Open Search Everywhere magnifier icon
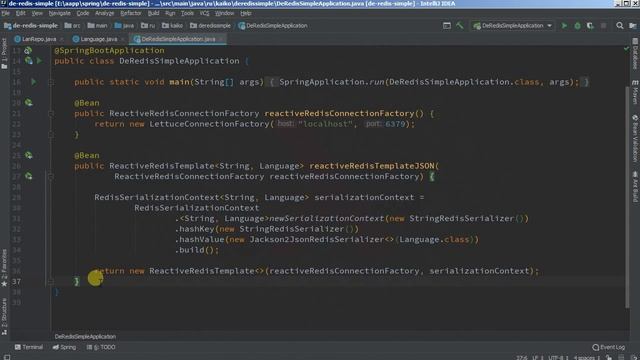The image size is (640, 360). [620, 26]
